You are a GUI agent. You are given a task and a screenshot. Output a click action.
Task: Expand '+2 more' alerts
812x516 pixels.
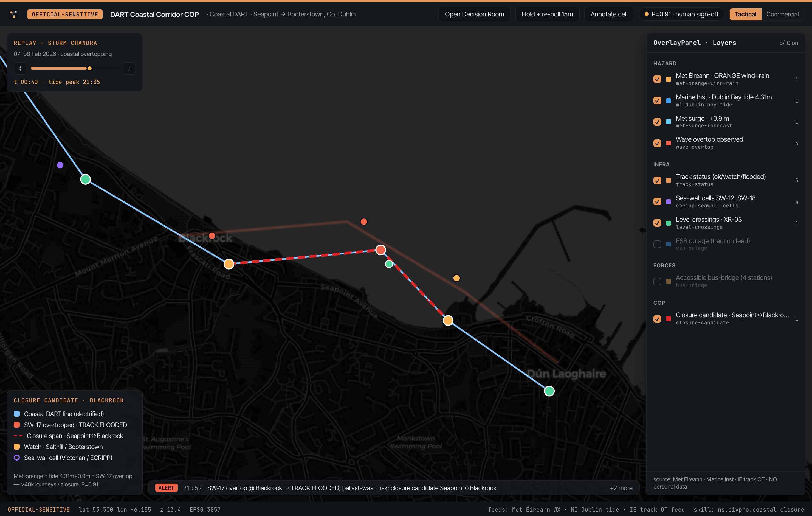(x=621, y=488)
